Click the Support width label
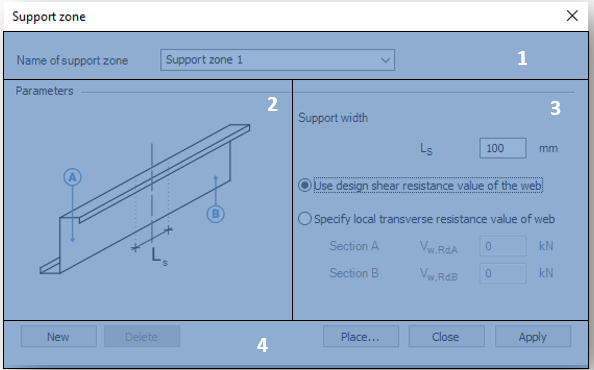This screenshot has height=370, width=594. pyautogui.click(x=333, y=118)
